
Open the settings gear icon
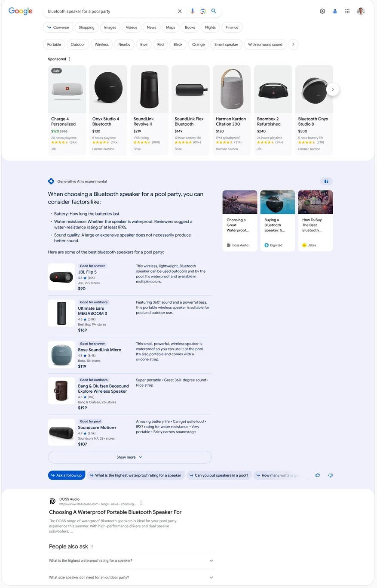[x=322, y=11]
